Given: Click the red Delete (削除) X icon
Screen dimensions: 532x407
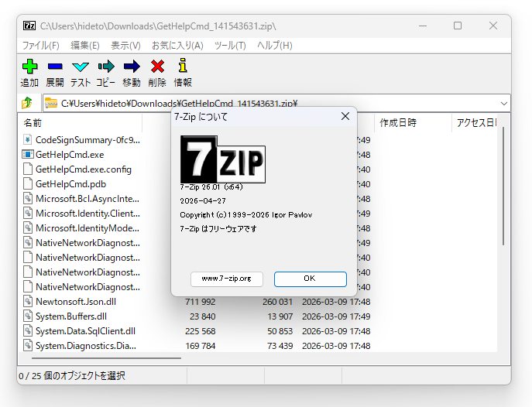Looking at the screenshot, I should click(157, 67).
